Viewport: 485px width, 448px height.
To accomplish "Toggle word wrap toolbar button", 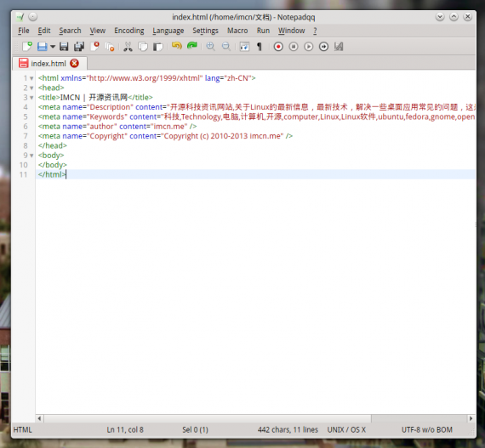I will pyautogui.click(x=244, y=47).
